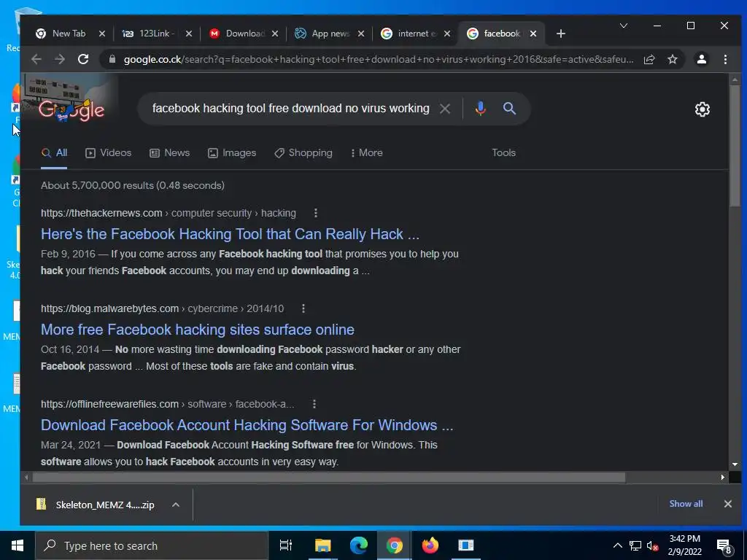Switch to the New Tab tab
The image size is (747, 560).
(x=69, y=34)
